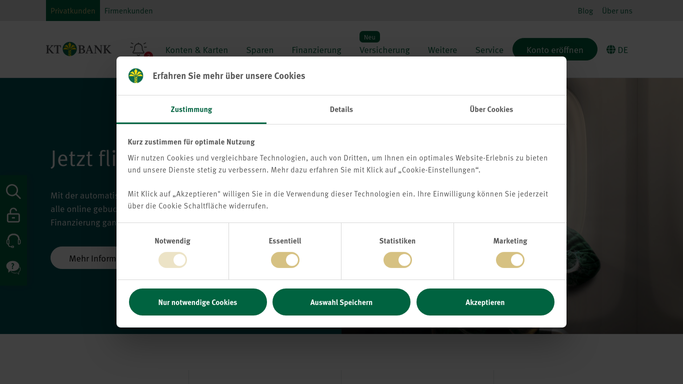Click the Akzeptieren button

[x=485, y=302]
